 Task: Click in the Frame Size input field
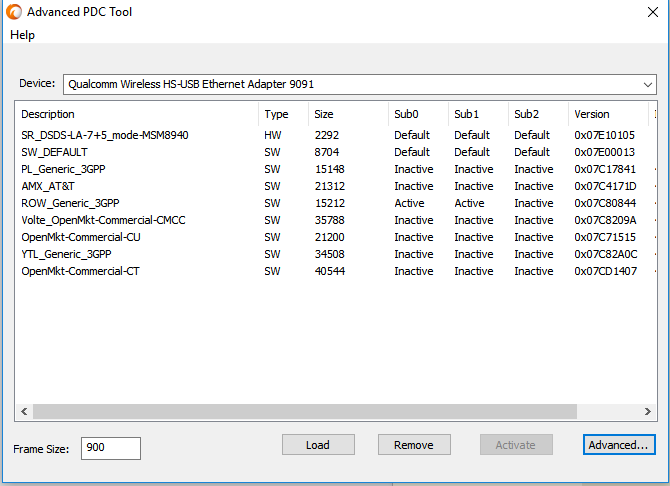click(x=111, y=448)
